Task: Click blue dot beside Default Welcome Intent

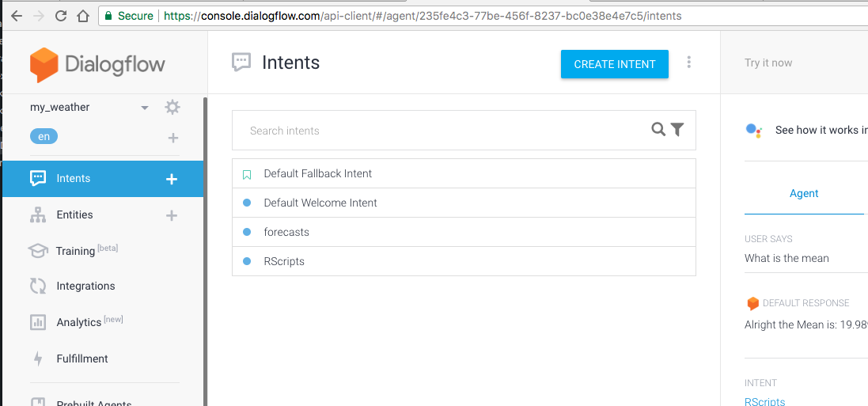Action: pyautogui.click(x=247, y=203)
